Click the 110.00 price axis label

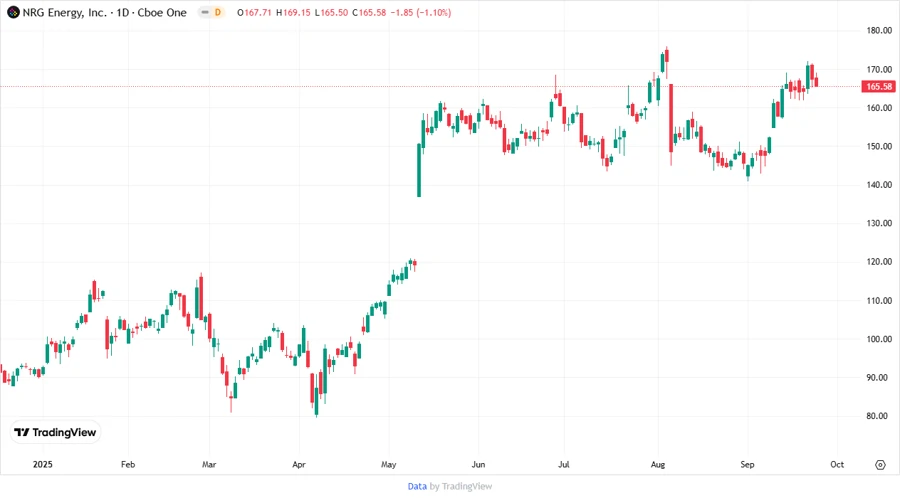point(879,301)
